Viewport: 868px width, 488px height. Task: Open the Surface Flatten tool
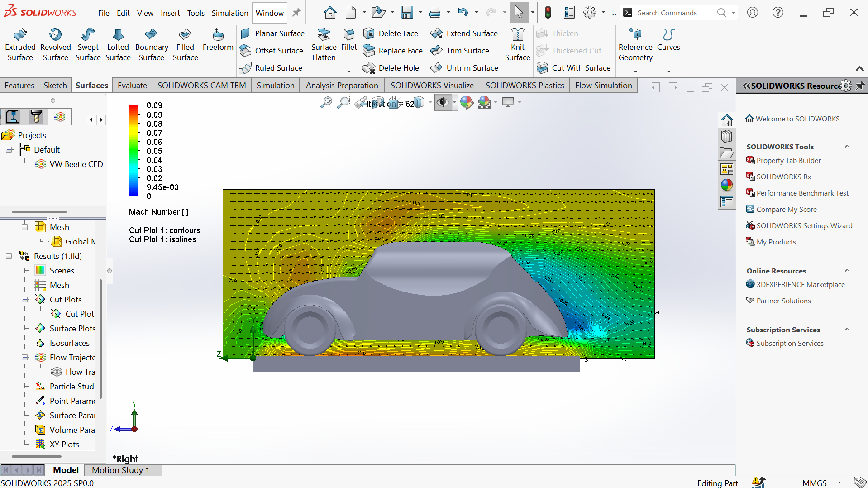pyautogui.click(x=324, y=45)
